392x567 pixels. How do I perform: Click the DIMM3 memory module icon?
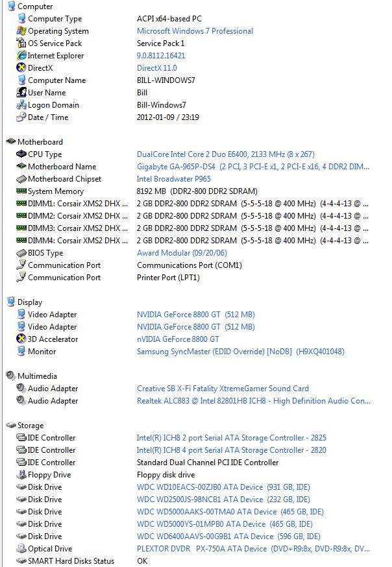[21, 228]
